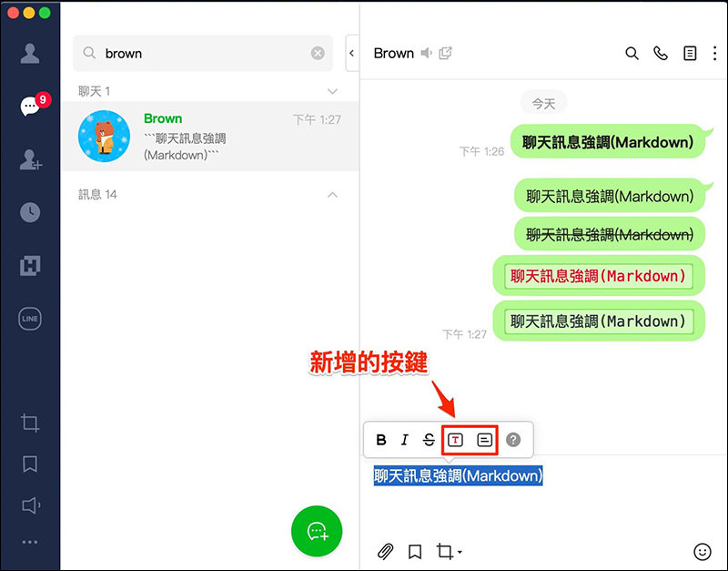Apply strikethrough to selected text
Viewport: 728px width, 571px height.
pyautogui.click(x=429, y=440)
